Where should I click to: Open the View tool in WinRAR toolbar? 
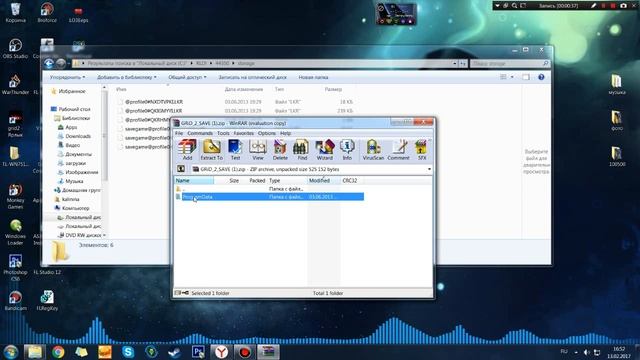point(258,149)
